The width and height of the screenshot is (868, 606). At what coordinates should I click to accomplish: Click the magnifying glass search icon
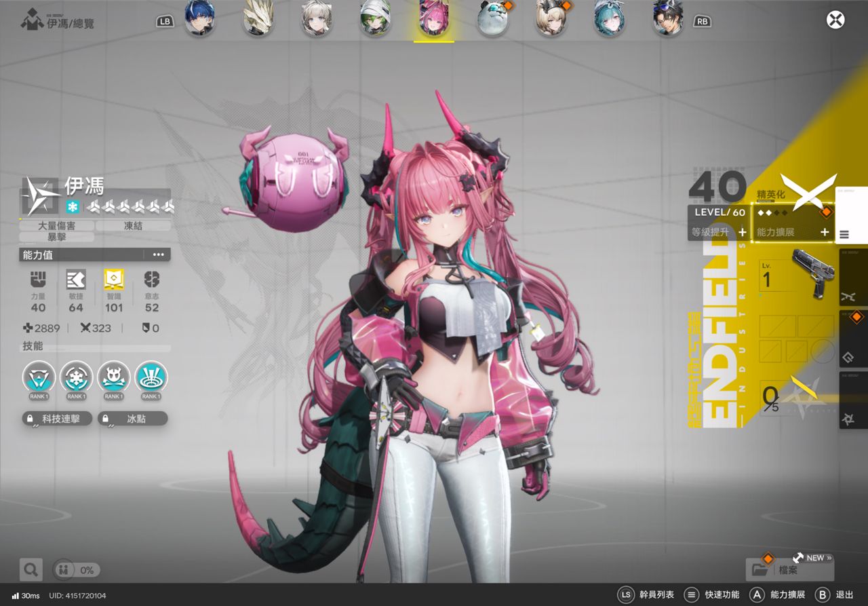(31, 569)
